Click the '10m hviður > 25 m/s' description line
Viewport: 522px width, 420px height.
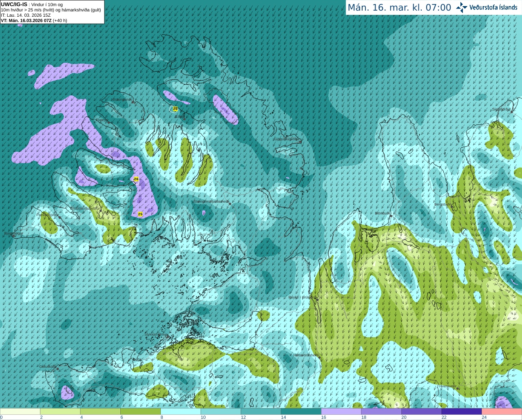[x=51, y=10]
